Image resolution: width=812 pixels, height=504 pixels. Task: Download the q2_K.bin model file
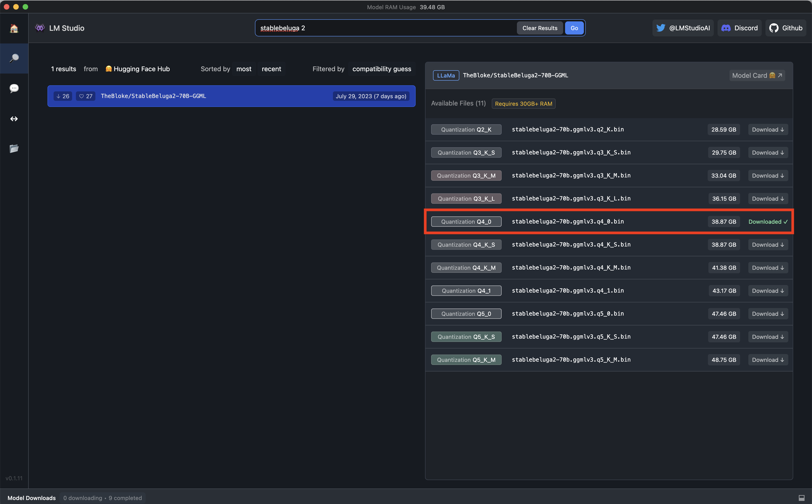pyautogui.click(x=768, y=130)
